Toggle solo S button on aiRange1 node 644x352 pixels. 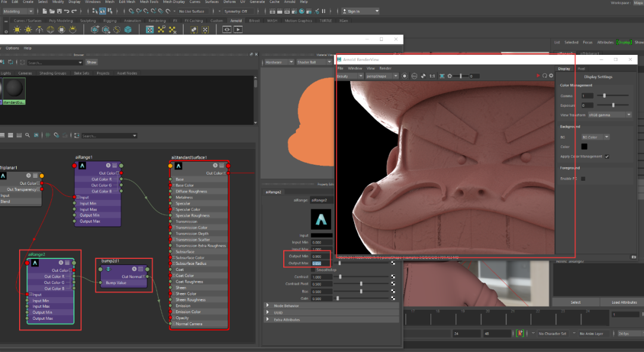[x=109, y=165]
